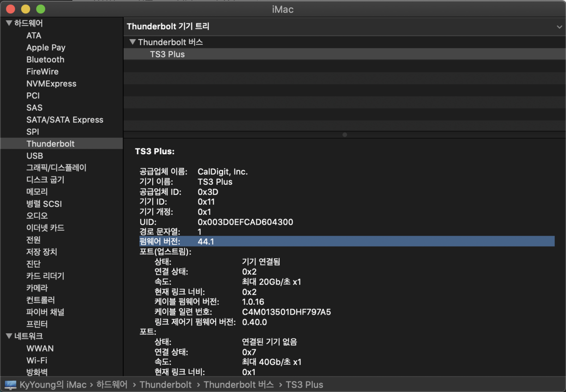Click the TS3 Plus: detail heading
Image resolution: width=566 pixels, height=392 pixels.
pyautogui.click(x=155, y=152)
